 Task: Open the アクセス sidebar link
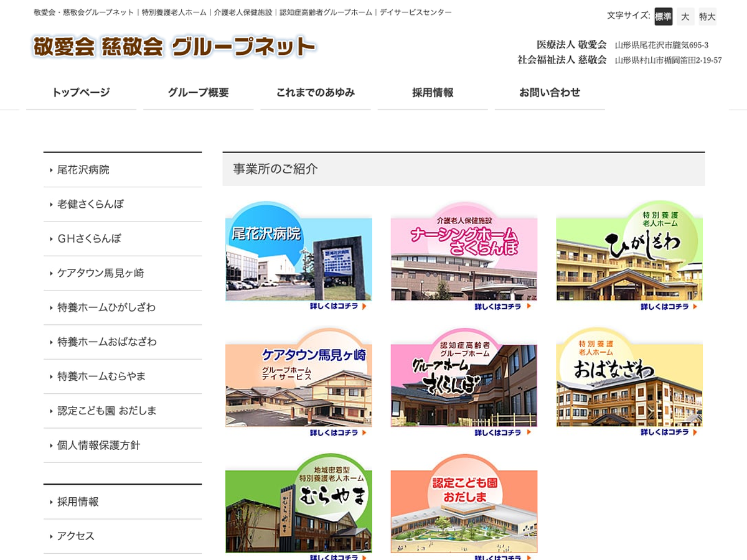[x=75, y=536]
